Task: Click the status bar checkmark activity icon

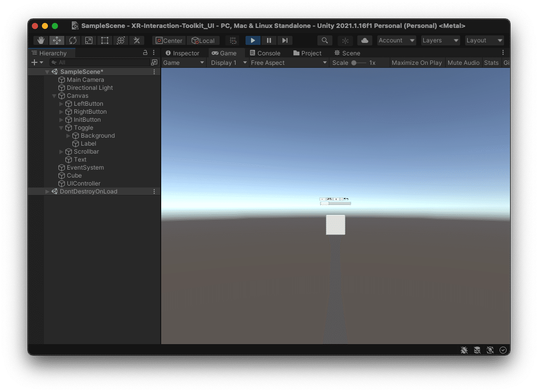Action: (x=503, y=350)
